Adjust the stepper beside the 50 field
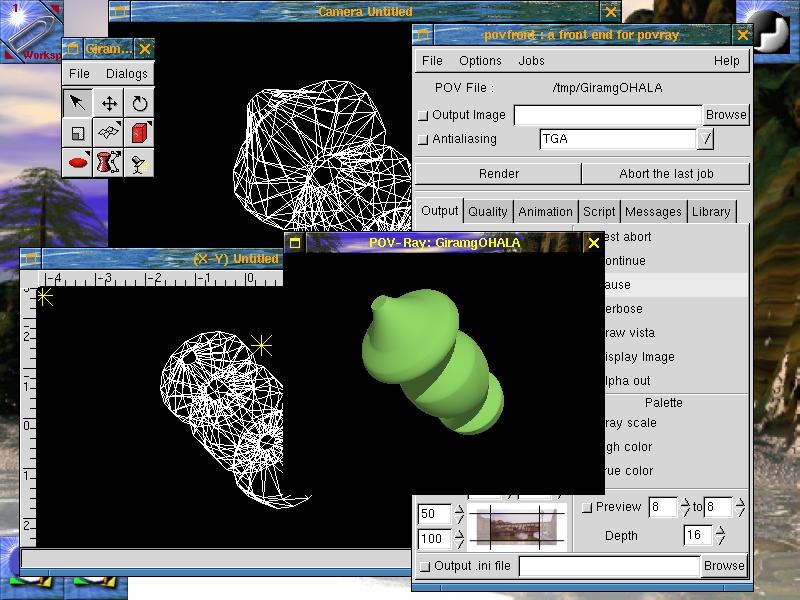800x600 pixels. point(460,514)
